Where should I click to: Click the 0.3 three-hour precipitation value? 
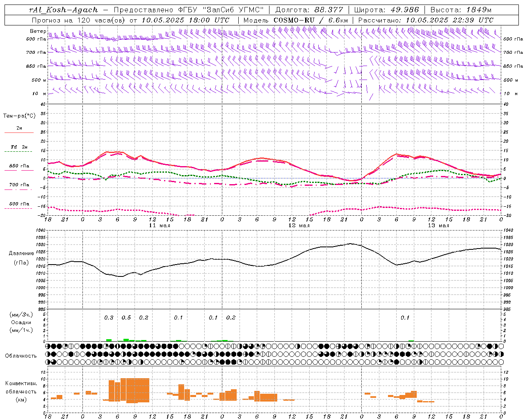click(x=109, y=318)
